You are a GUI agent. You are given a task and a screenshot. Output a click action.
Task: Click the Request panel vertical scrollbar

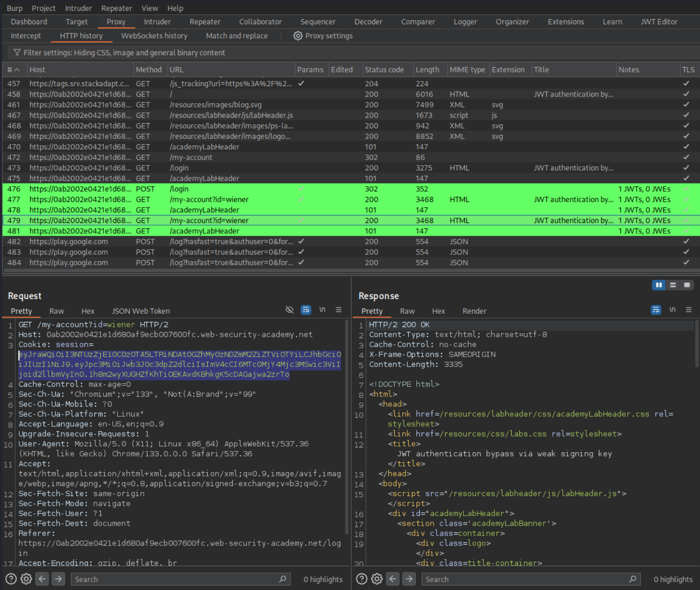[x=347, y=427]
